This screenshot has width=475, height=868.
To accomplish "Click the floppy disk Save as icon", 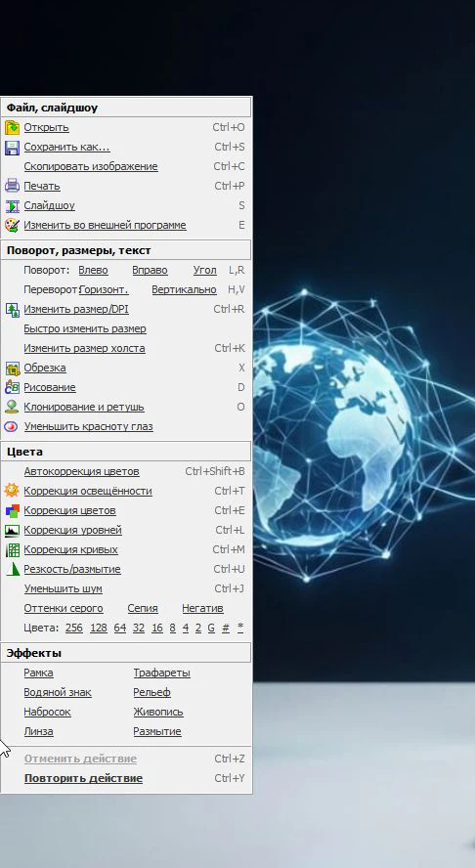I will (12, 148).
